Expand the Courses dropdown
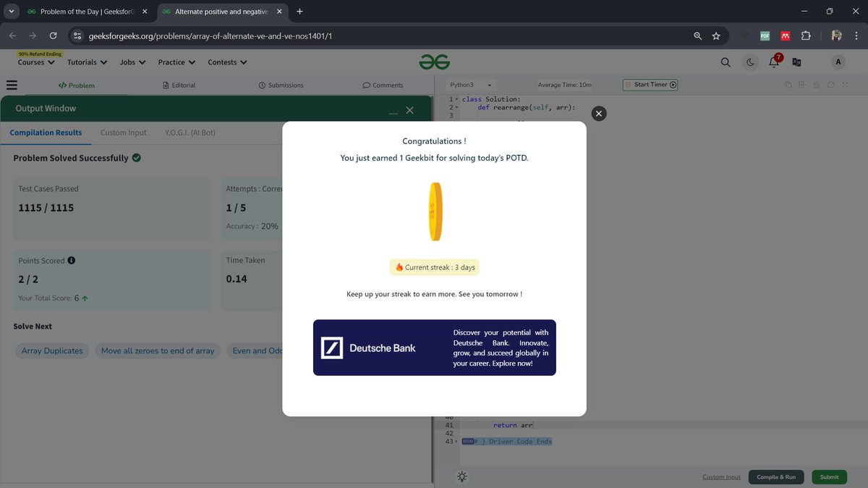This screenshot has height=488, width=868. coord(36,62)
